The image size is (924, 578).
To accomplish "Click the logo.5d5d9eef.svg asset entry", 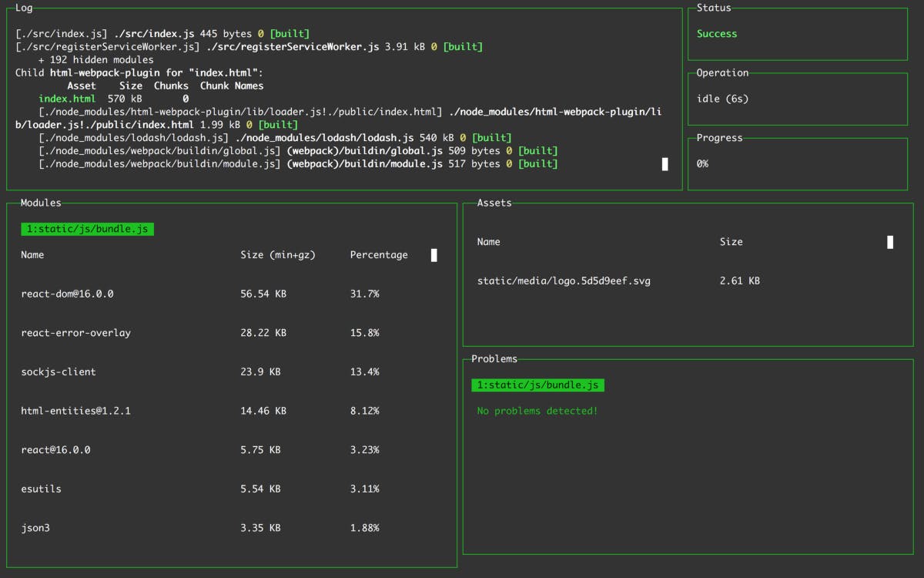I will 564,281.
